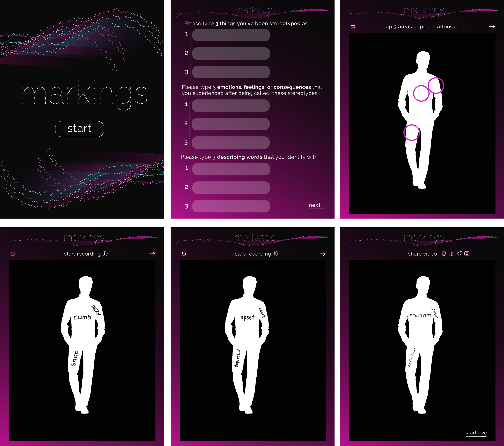Viewport: 504px width, 446px height.
Task: Tap the thigh circle marker on the silhouette
Action: [x=412, y=133]
